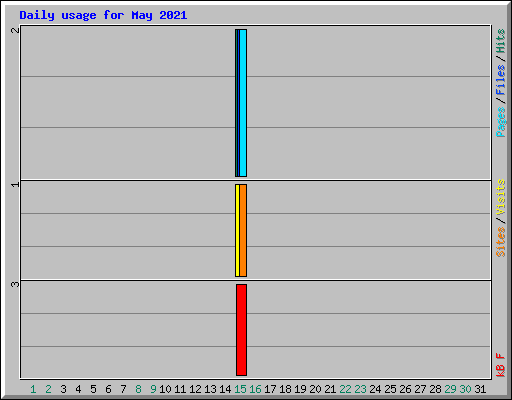The width and height of the screenshot is (512, 400).
Task: Click the top chart's y-axis value 2
Action: [15, 30]
